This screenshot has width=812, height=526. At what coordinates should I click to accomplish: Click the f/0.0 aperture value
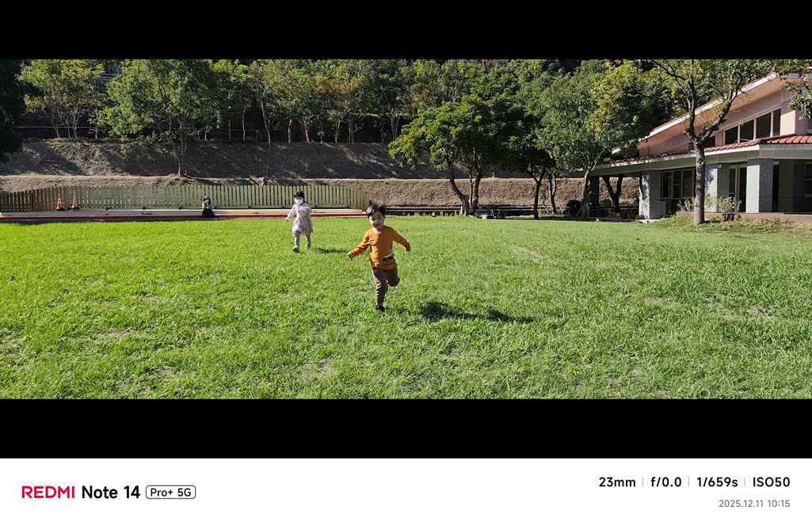[666, 482]
